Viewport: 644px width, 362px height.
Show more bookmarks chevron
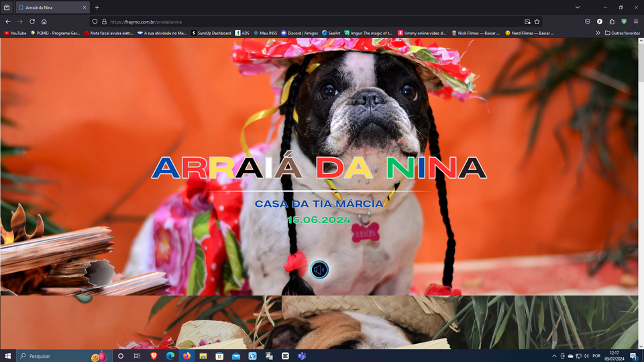(x=598, y=33)
